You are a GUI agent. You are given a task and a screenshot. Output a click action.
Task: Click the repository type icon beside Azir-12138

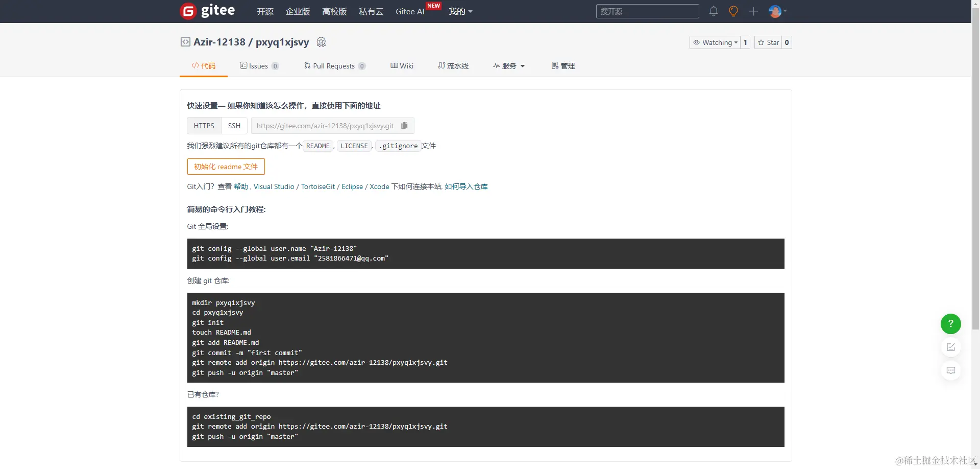click(185, 42)
